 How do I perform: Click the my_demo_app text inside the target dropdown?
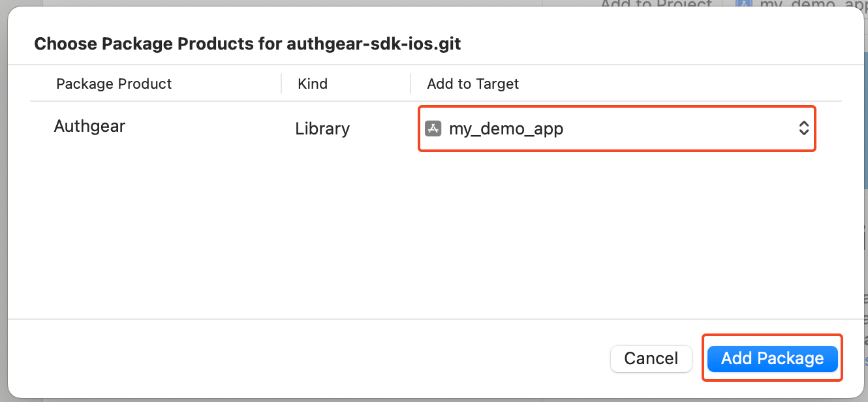coord(506,129)
